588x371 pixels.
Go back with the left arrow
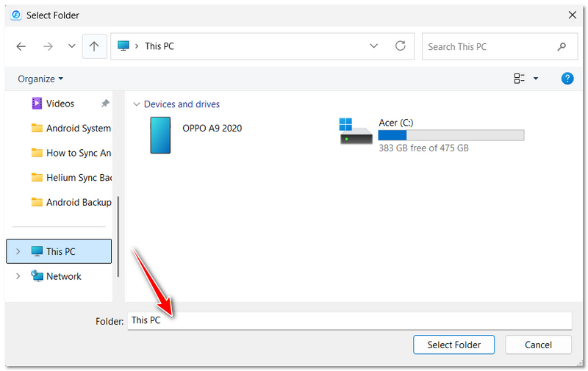[21, 46]
